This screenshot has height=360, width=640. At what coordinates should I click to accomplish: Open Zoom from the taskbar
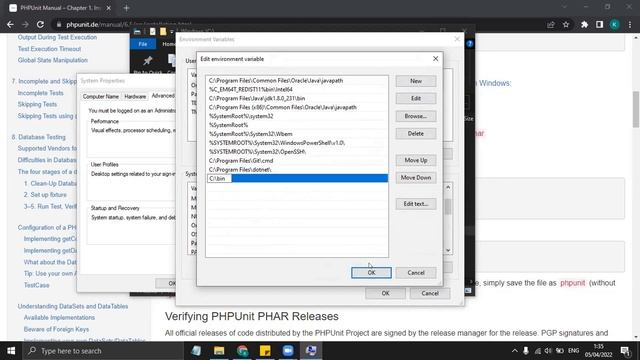point(288,351)
